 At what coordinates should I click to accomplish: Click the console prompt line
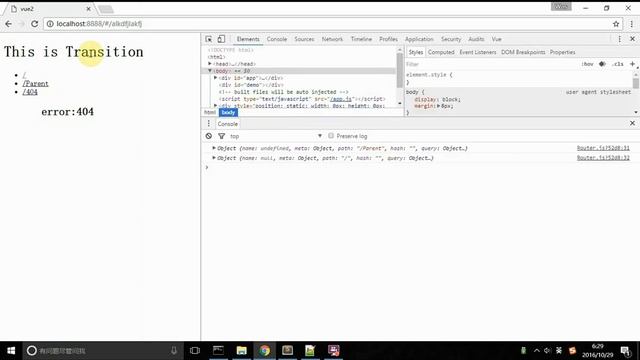pos(420,167)
